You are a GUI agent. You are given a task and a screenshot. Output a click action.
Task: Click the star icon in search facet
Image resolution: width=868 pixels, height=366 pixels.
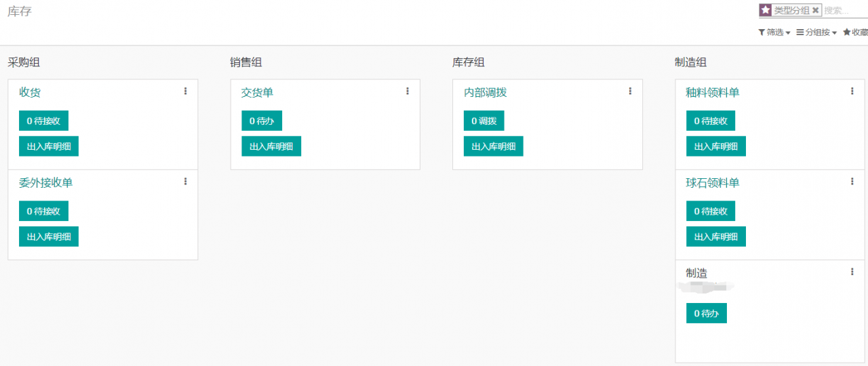[766, 10]
